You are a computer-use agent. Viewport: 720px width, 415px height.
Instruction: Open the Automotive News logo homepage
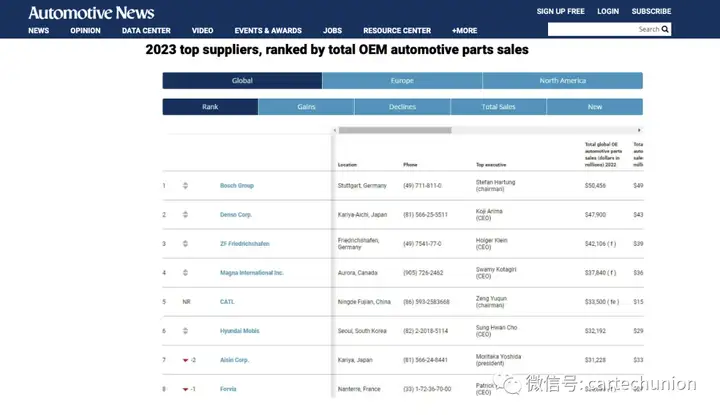click(91, 13)
